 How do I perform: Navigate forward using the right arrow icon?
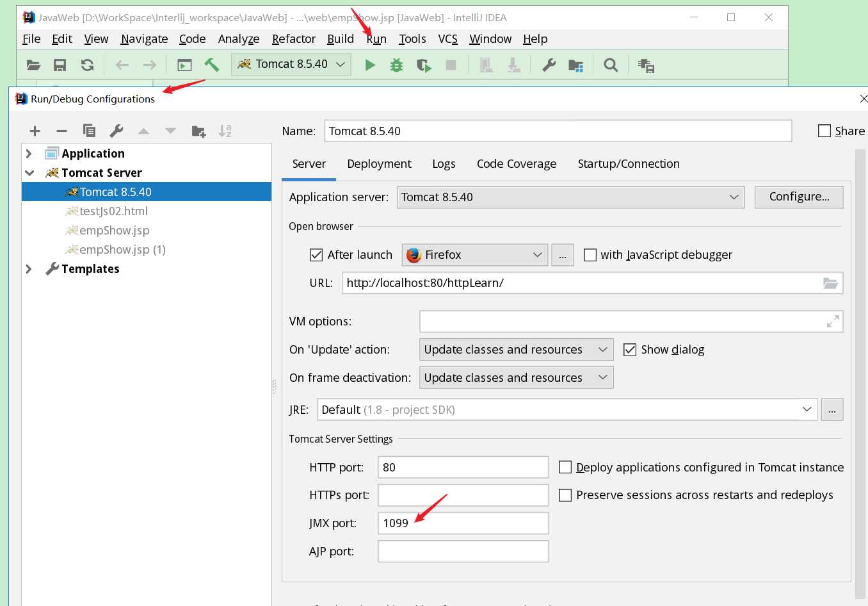pyautogui.click(x=150, y=65)
